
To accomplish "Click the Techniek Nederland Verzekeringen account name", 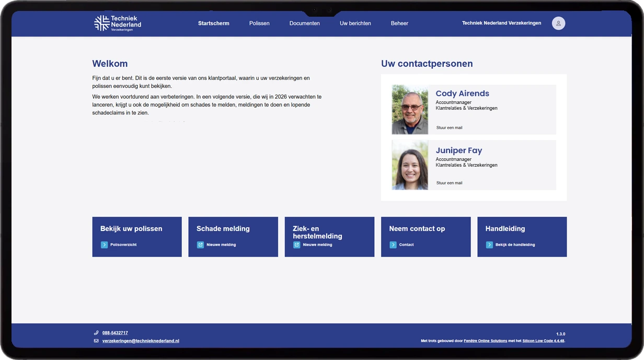I will pos(502,23).
